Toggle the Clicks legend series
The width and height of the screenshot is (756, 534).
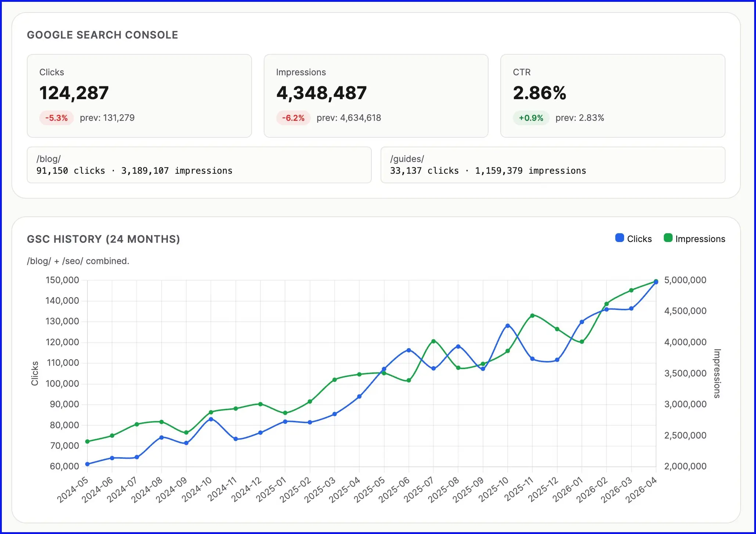click(x=633, y=239)
